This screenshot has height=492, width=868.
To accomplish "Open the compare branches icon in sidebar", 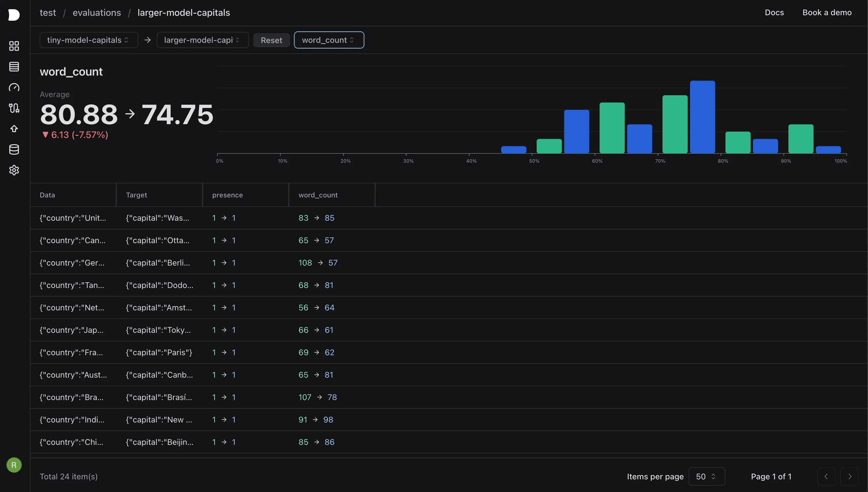I will click(x=14, y=108).
